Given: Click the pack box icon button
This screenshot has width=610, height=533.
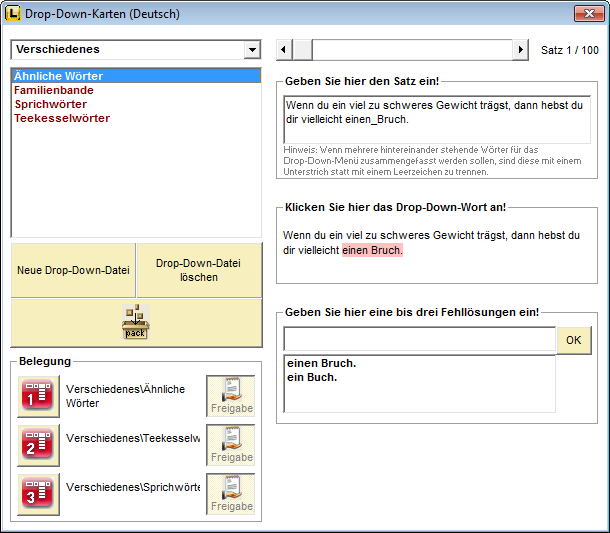Looking at the screenshot, I should 136,323.
